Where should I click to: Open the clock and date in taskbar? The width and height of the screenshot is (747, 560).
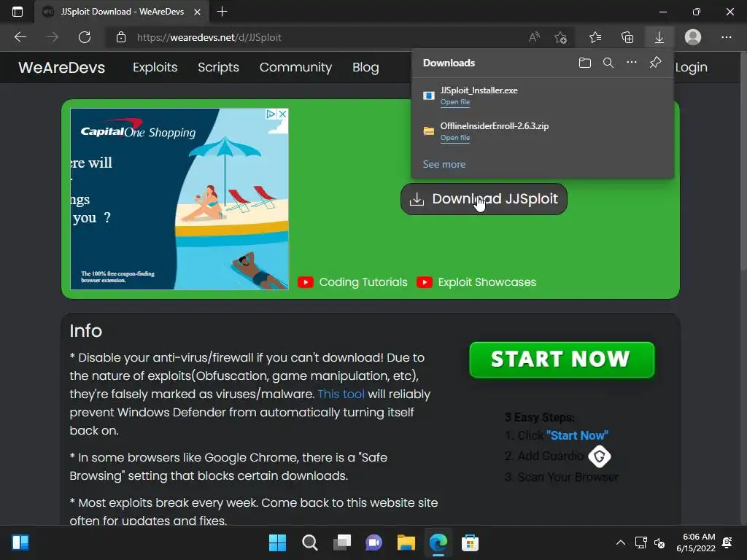click(x=696, y=542)
